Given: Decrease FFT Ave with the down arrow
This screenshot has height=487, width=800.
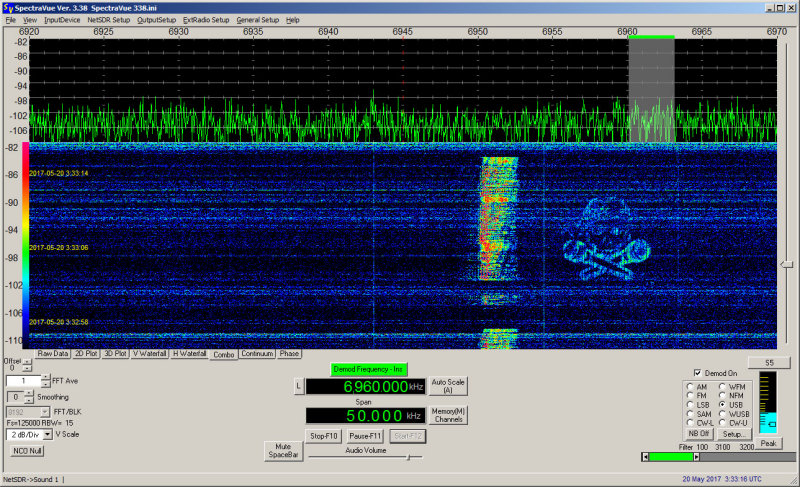Looking at the screenshot, I should (x=46, y=384).
